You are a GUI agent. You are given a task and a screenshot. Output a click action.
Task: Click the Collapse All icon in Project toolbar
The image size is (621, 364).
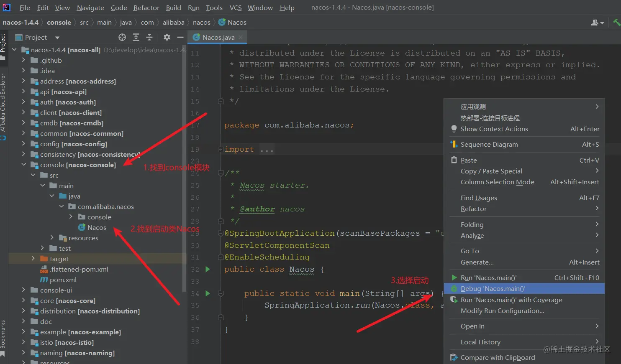tap(149, 37)
